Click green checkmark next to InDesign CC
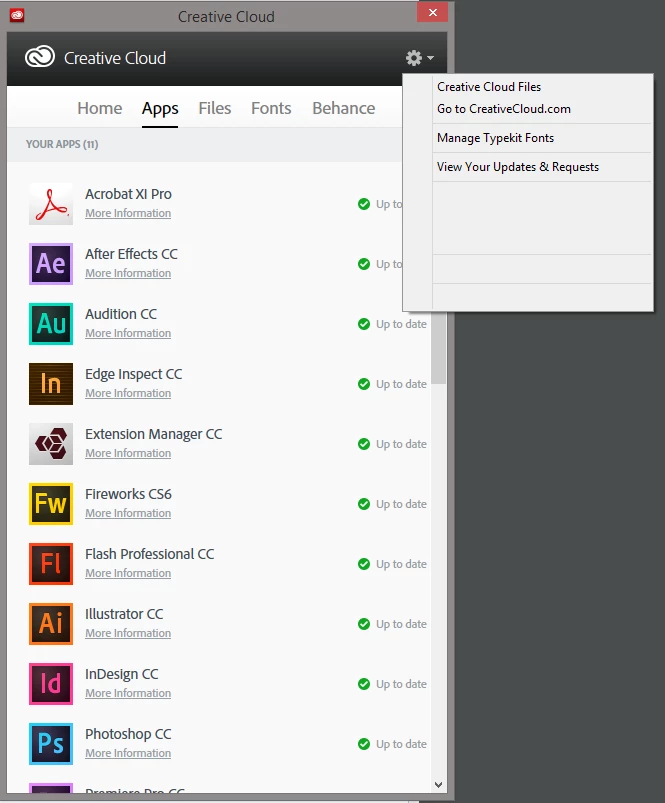The image size is (665, 803). 364,684
